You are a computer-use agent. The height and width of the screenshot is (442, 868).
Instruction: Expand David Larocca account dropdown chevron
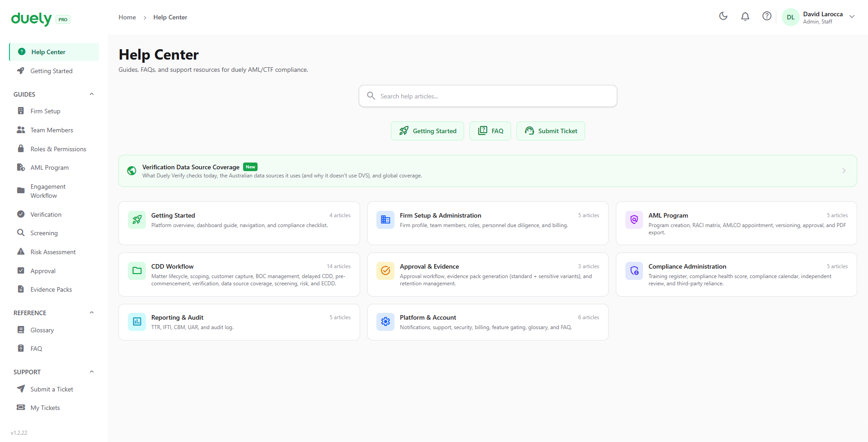[852, 17]
